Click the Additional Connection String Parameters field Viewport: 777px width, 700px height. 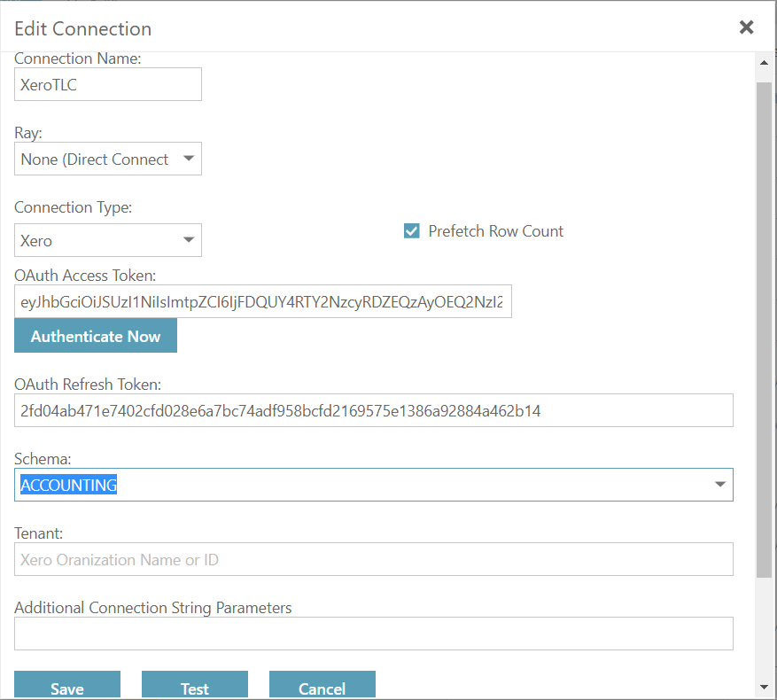click(x=374, y=634)
